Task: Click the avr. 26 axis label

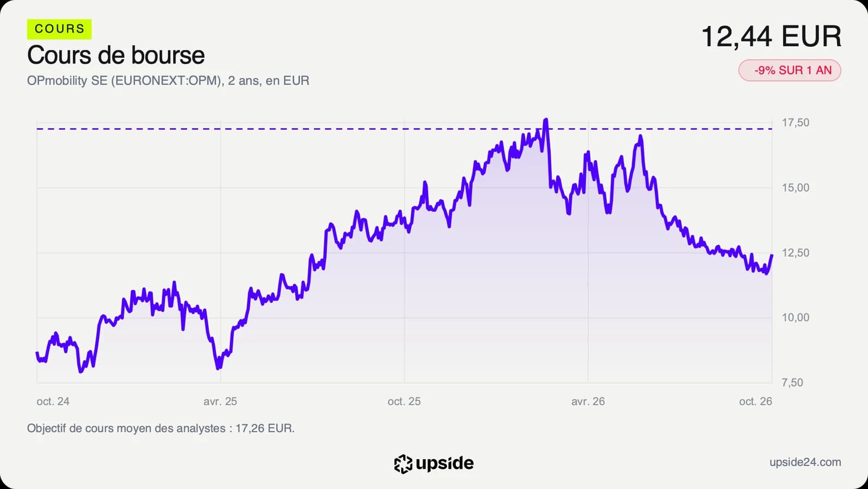Action: pos(588,401)
